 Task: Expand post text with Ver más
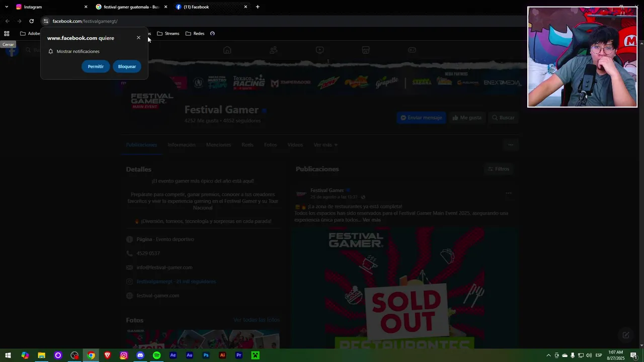(x=372, y=220)
